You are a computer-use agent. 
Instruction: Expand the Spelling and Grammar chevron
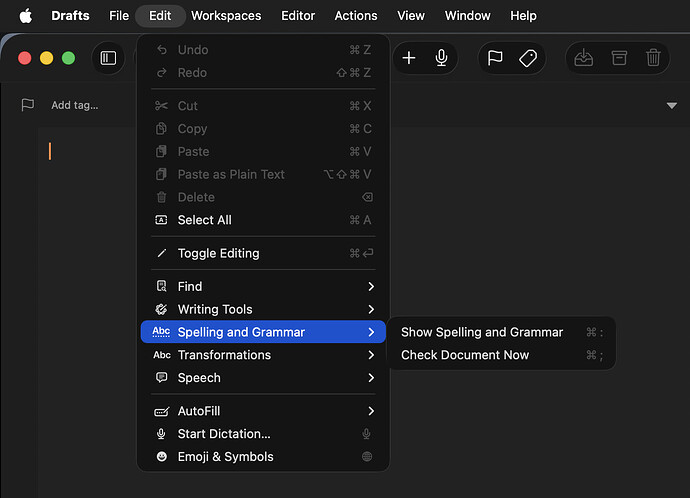(x=371, y=332)
